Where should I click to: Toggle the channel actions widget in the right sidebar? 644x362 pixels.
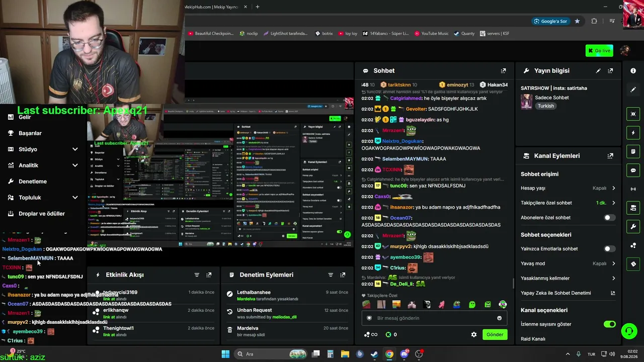click(633, 208)
